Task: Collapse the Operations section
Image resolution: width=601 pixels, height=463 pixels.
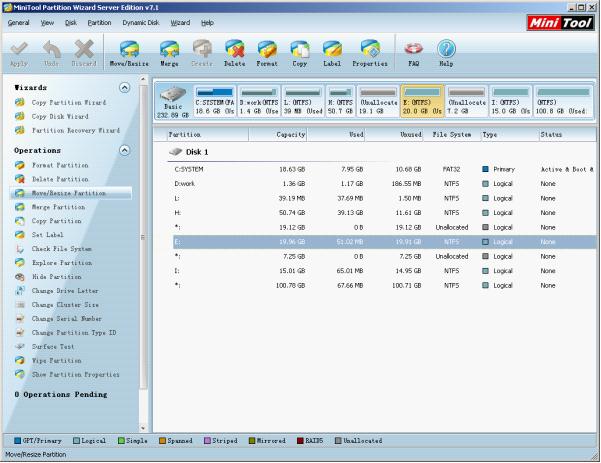Action: coord(124,150)
